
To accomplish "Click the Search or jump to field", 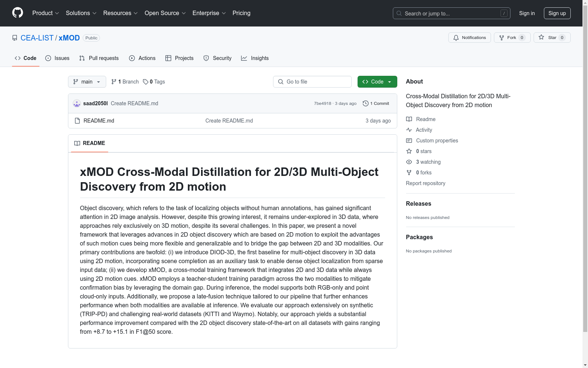I will [452, 13].
